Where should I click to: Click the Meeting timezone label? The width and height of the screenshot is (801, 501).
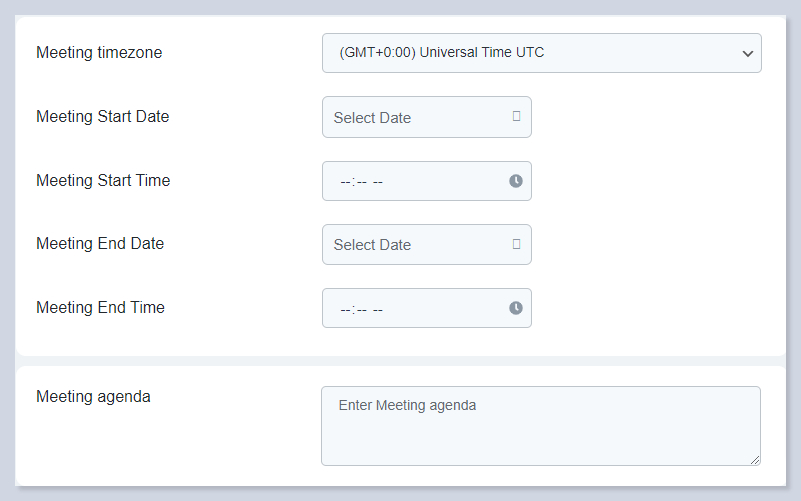click(x=99, y=53)
